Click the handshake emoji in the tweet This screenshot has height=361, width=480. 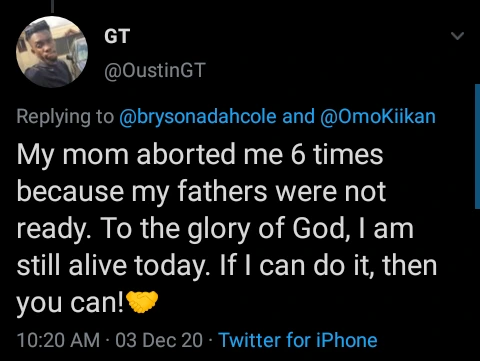pyautogui.click(x=142, y=302)
